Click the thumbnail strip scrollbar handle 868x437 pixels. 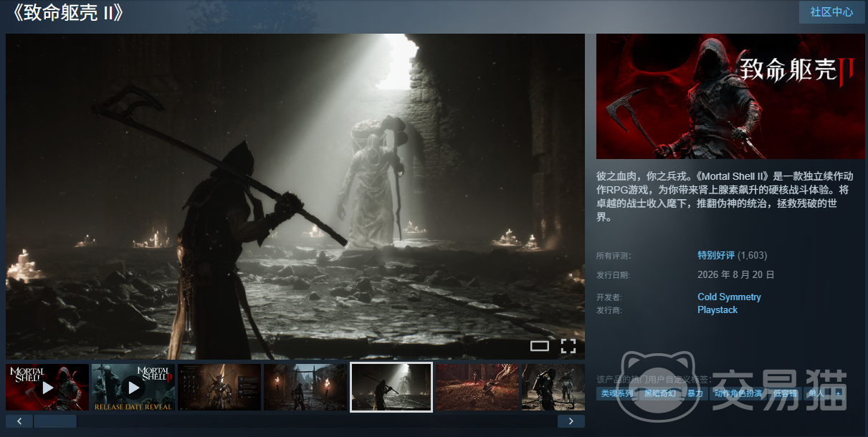pos(55,421)
